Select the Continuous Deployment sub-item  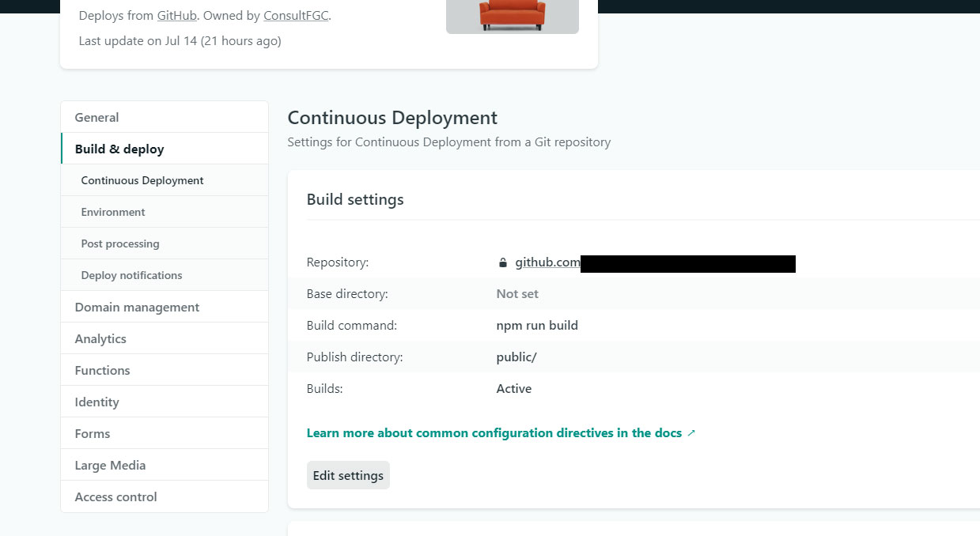(142, 180)
